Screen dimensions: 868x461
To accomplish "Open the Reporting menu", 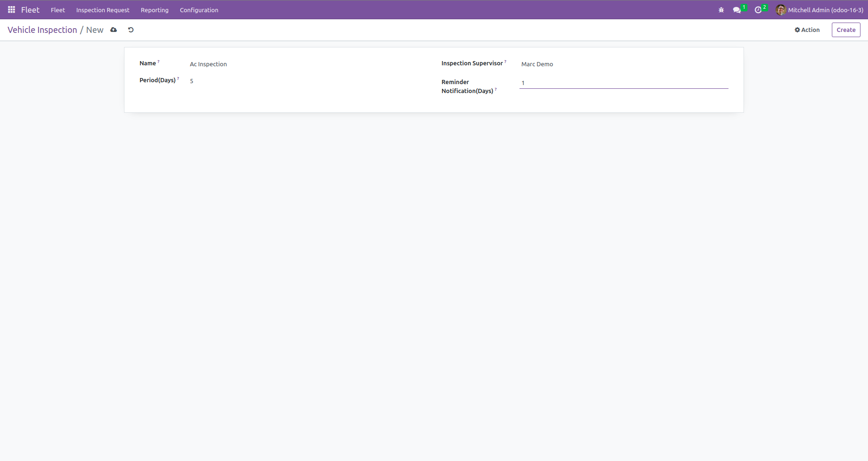I will click(x=155, y=10).
